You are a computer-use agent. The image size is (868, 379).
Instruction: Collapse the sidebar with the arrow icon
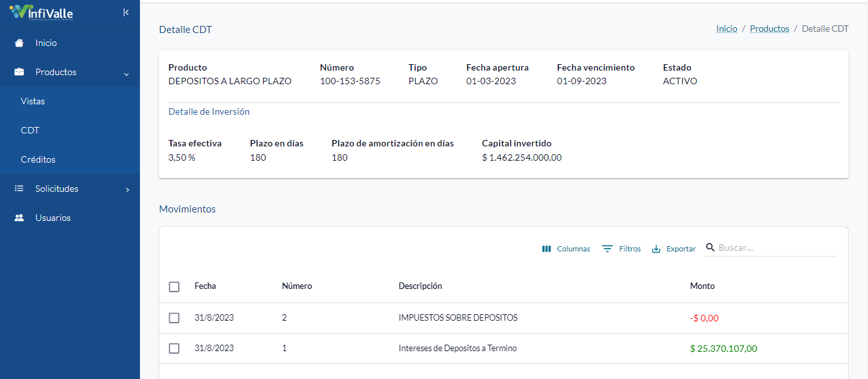[x=126, y=12]
